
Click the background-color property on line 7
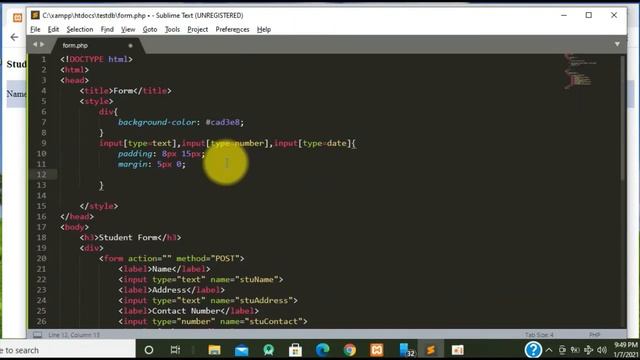(x=157, y=122)
